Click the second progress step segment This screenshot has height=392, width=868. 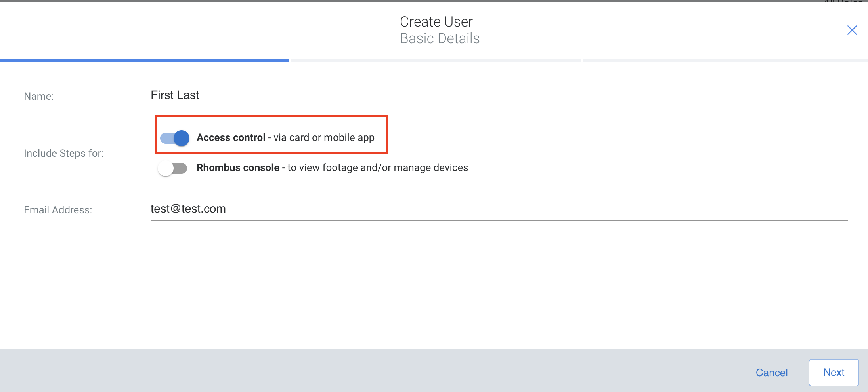[434, 61]
